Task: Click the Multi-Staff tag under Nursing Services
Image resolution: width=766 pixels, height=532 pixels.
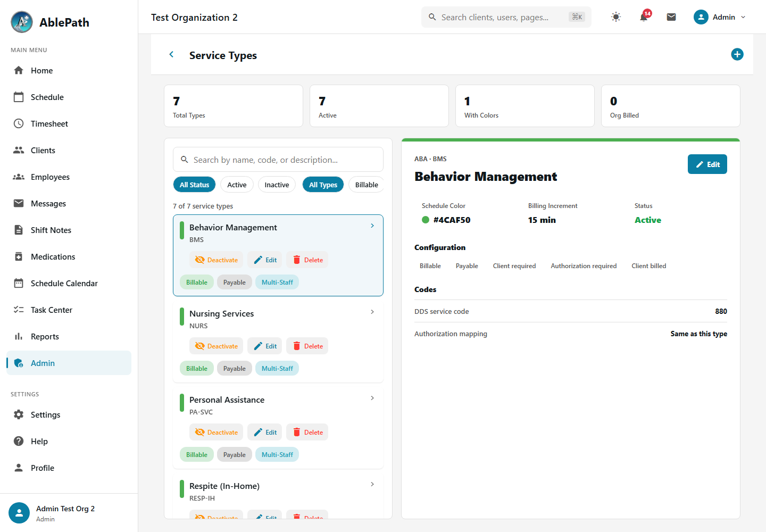Action: tap(277, 368)
